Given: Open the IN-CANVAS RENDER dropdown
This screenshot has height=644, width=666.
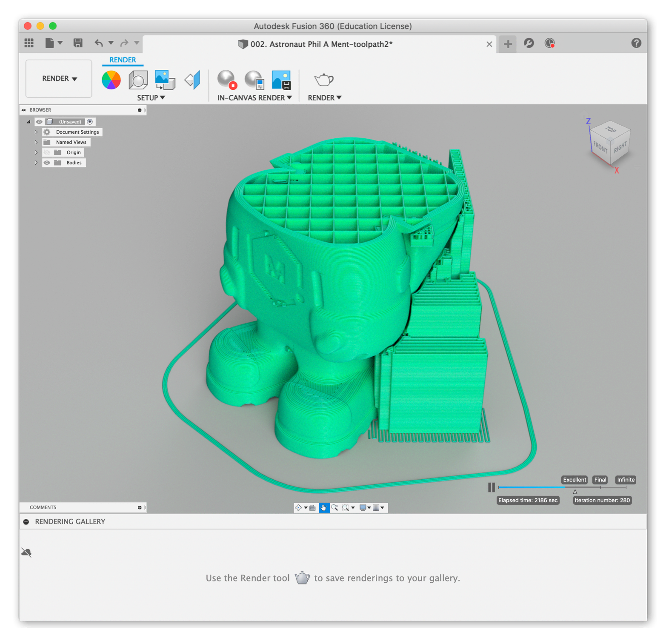Looking at the screenshot, I should click(x=254, y=97).
